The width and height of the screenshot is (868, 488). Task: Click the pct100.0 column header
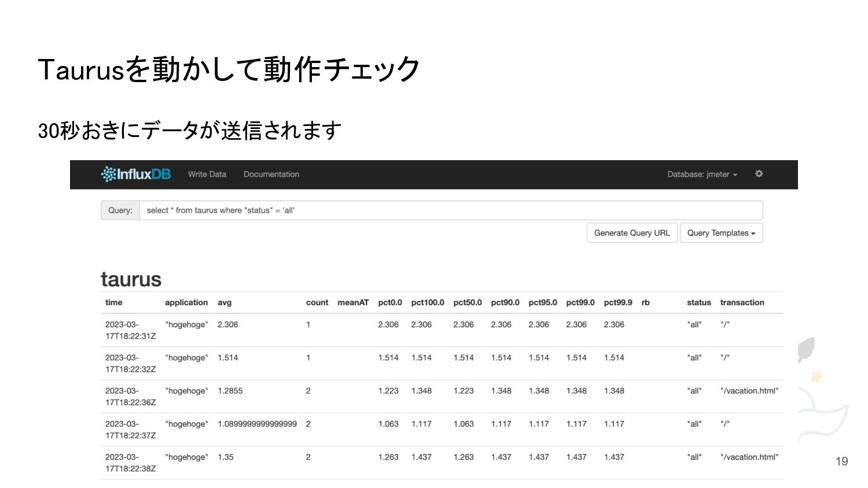click(428, 302)
